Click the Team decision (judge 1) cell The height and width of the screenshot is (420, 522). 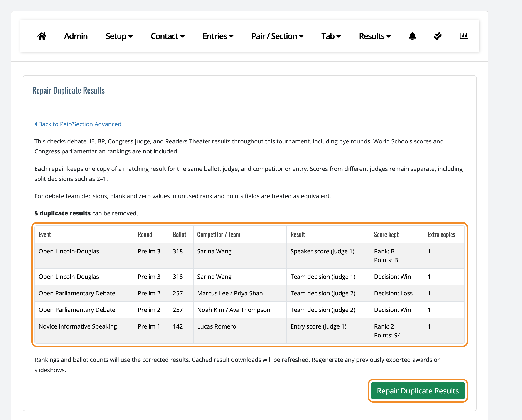328,277
